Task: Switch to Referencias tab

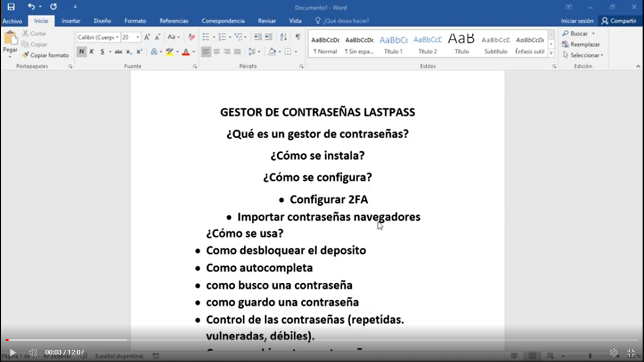Action: (x=174, y=21)
